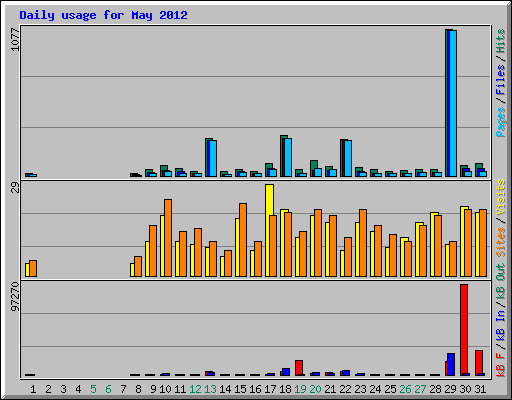This screenshot has width=512, height=400.
Task: Select weekend day 6 label
Action: [x=108, y=389]
